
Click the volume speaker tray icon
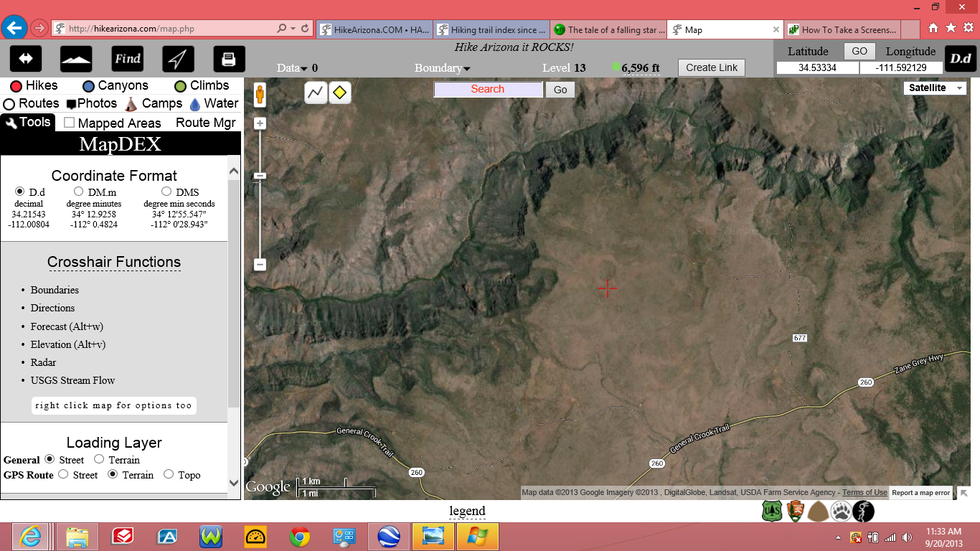click(907, 537)
